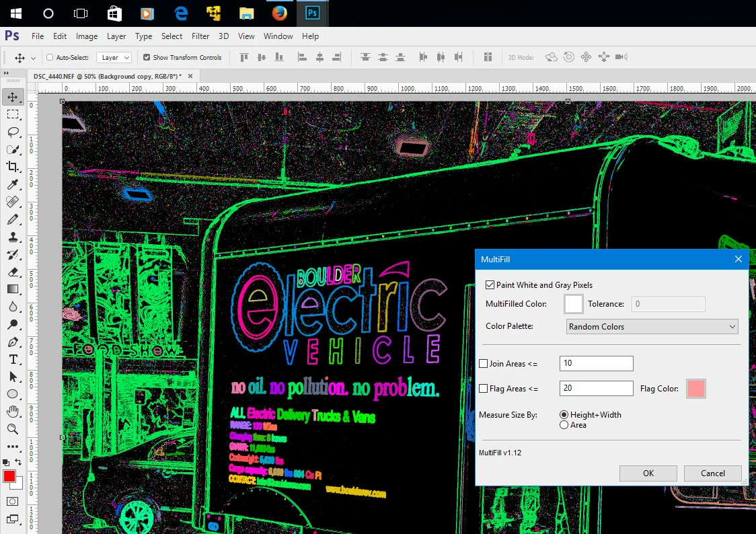Select the Healing Brush tool
Screen dimensions: 756x534
(13, 202)
